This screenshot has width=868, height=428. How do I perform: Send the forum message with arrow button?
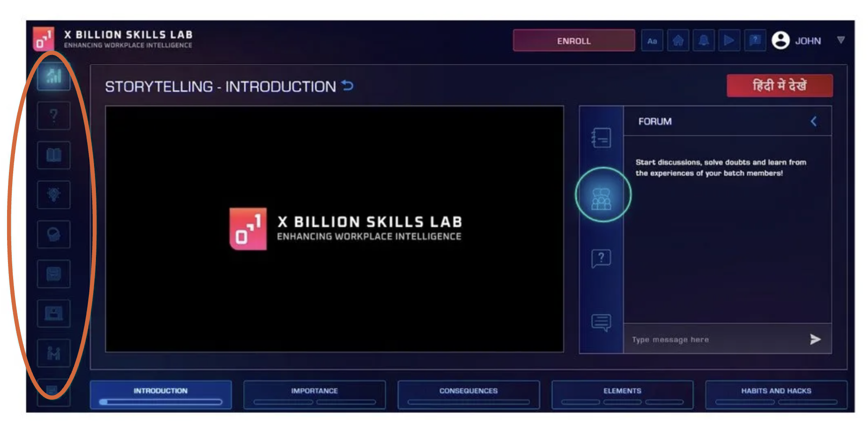[x=815, y=339]
